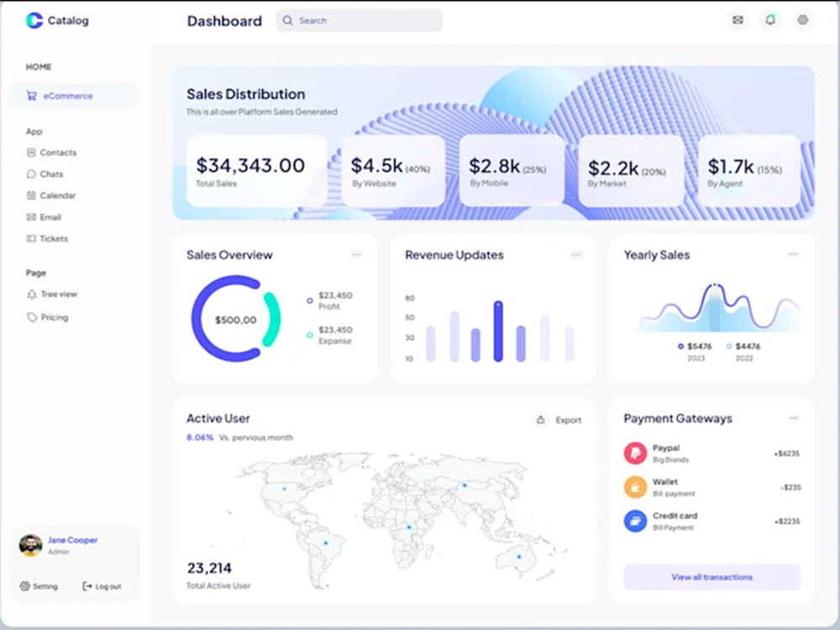This screenshot has width=840, height=630.
Task: Click the Jane Cooper name link
Action: [73, 540]
